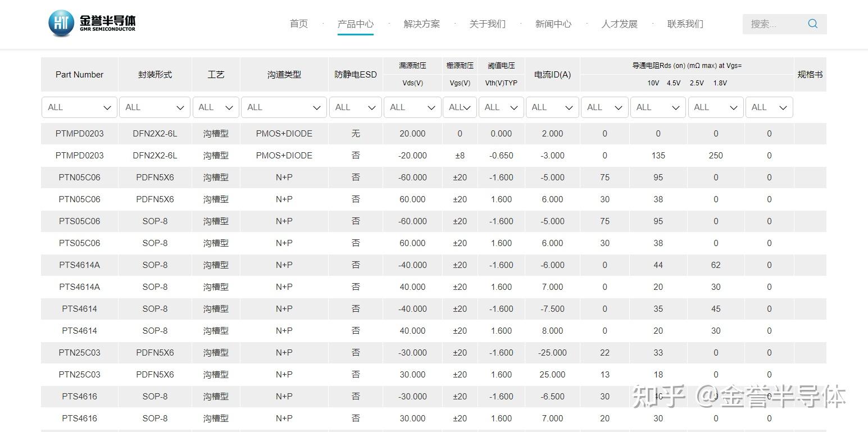This screenshot has width=868, height=432.
Task: Expand the 防静电ESD filter dropdown
Action: (356, 107)
